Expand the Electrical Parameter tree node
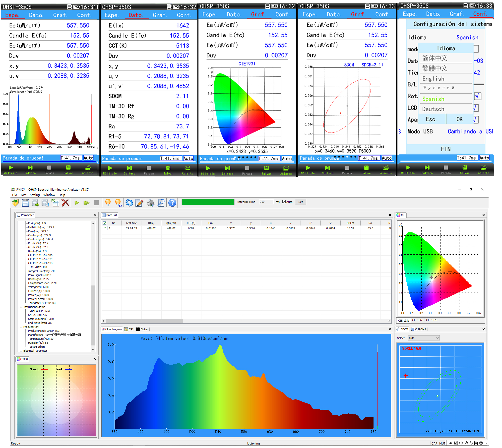Image resolution: width=502 pixels, height=448 pixels. tap(21, 351)
